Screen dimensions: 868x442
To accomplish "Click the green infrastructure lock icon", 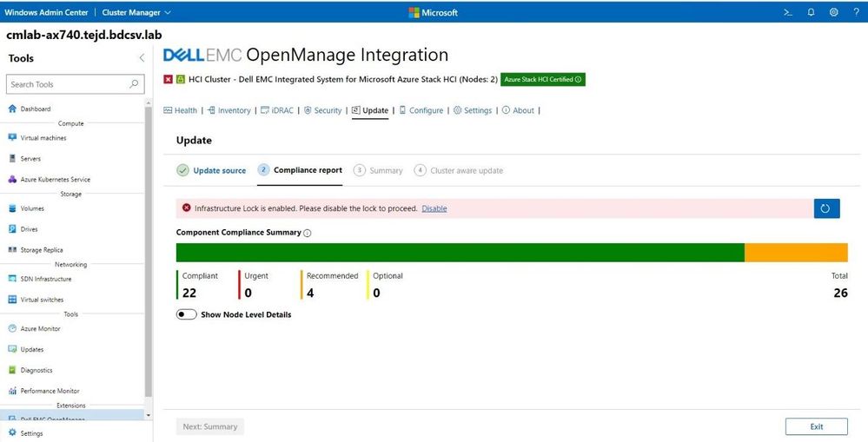I will click(181, 79).
